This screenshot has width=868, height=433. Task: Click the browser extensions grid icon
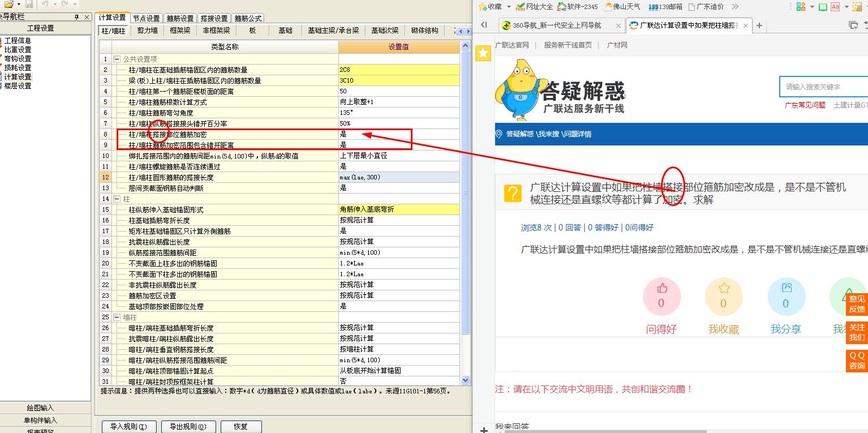click(801, 7)
